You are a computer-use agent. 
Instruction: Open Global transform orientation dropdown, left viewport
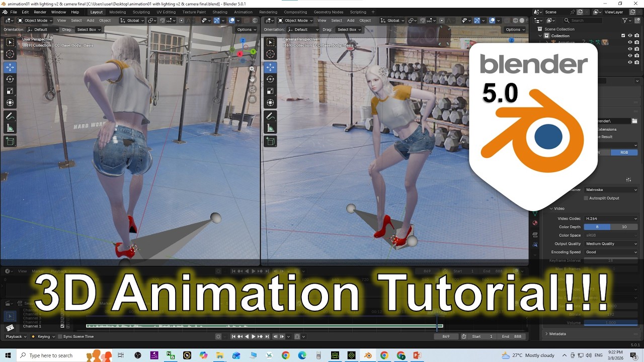click(133, 21)
